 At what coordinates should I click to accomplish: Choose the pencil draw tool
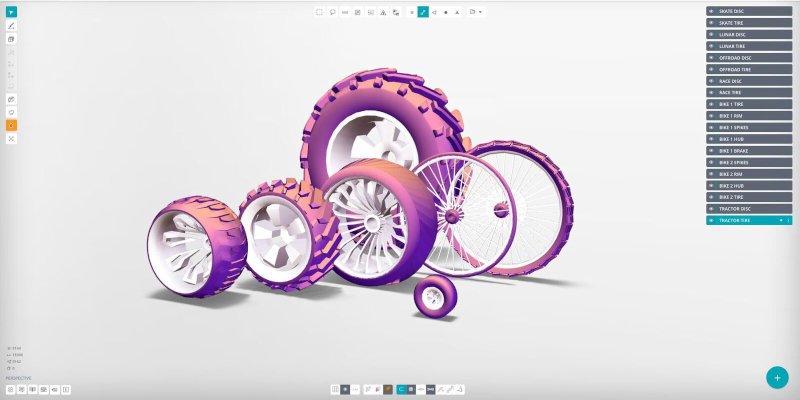click(11, 25)
